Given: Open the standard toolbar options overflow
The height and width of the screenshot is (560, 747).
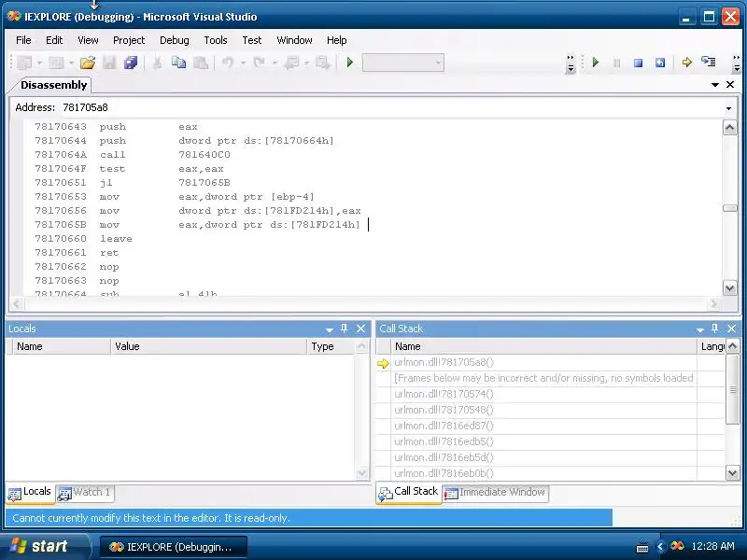Looking at the screenshot, I should (571, 63).
